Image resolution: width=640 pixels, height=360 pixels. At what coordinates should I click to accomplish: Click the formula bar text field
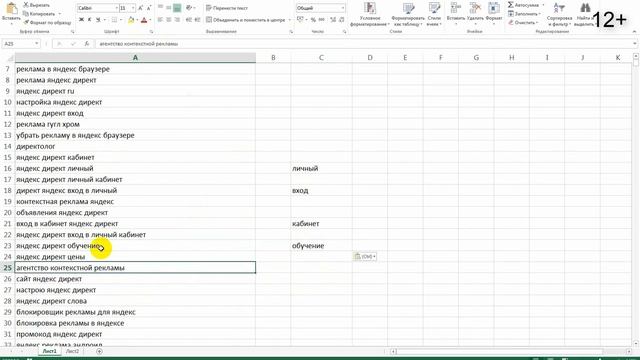coord(363,44)
